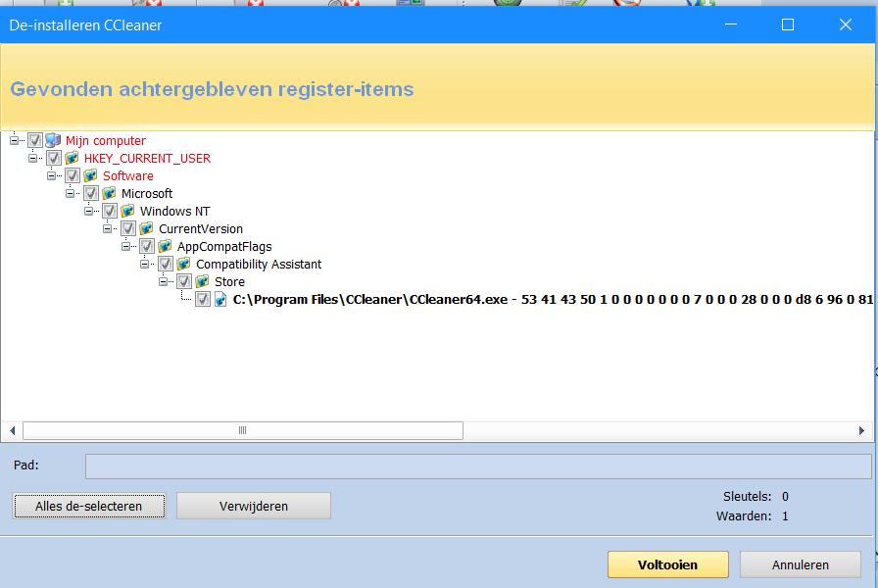Select the Software tree label
Screen dimensions: 878x588
coord(127,175)
